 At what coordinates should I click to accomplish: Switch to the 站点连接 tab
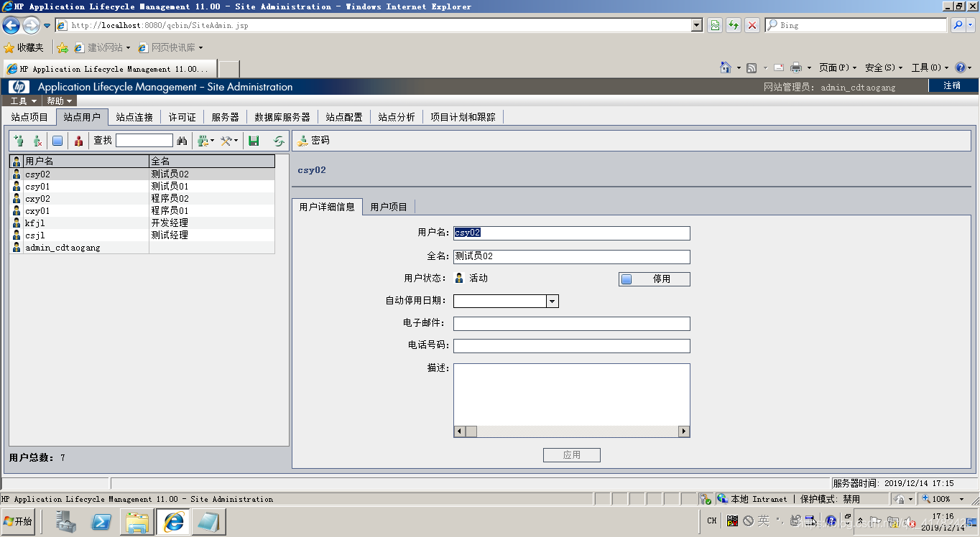134,117
